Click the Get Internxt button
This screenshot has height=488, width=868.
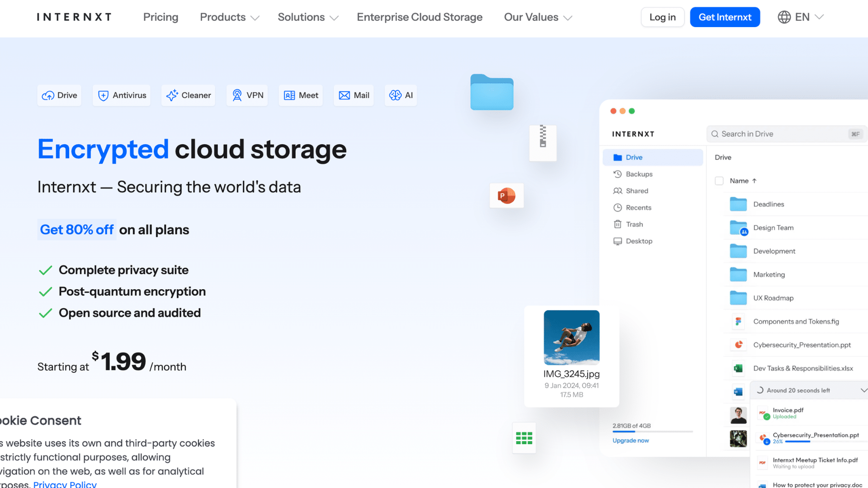point(725,17)
